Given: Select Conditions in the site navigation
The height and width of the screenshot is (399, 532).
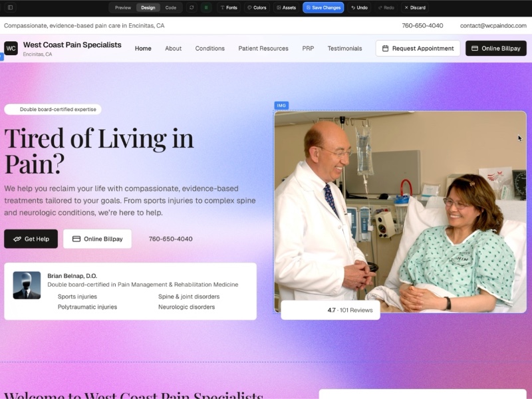Looking at the screenshot, I should tap(210, 49).
